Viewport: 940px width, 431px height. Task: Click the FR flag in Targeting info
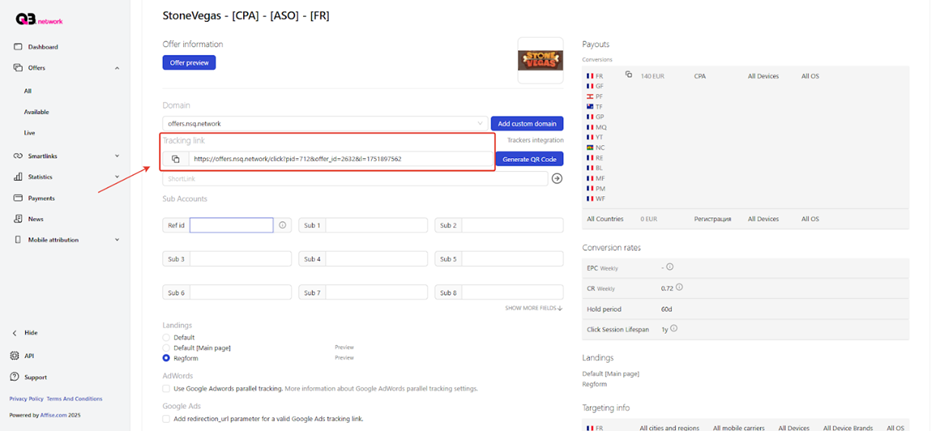(x=590, y=428)
